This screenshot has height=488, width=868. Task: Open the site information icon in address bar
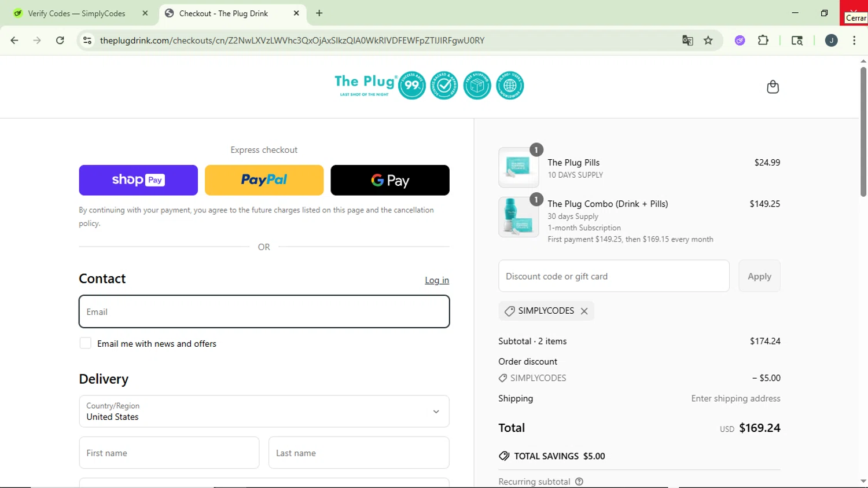pos(87,41)
